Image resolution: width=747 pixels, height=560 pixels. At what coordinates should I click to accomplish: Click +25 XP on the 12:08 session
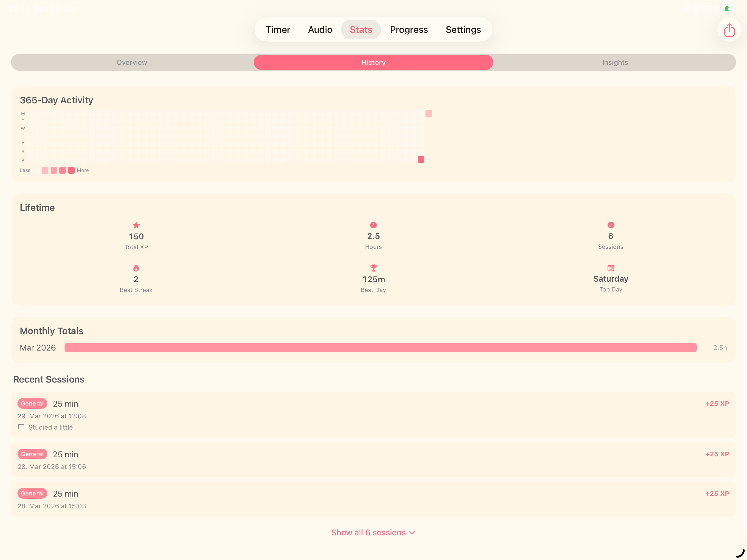pyautogui.click(x=717, y=404)
